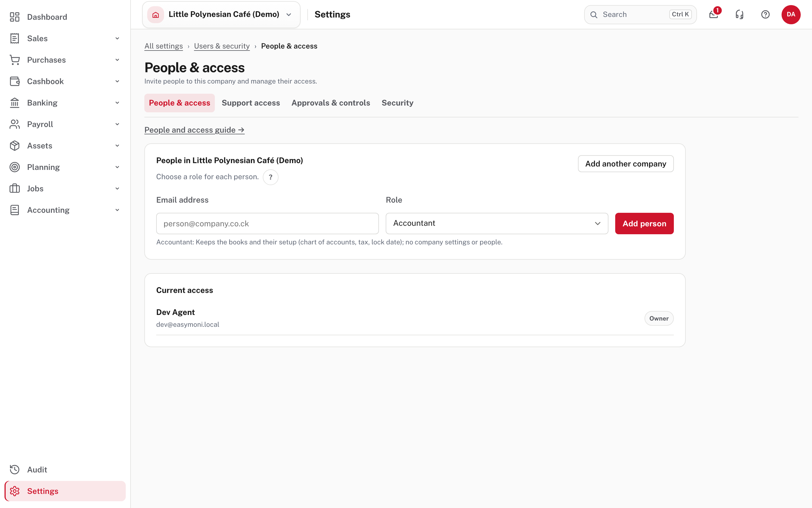Viewport: 812px width, 508px height.
Task: Click the role help question mark button
Action: (x=270, y=177)
